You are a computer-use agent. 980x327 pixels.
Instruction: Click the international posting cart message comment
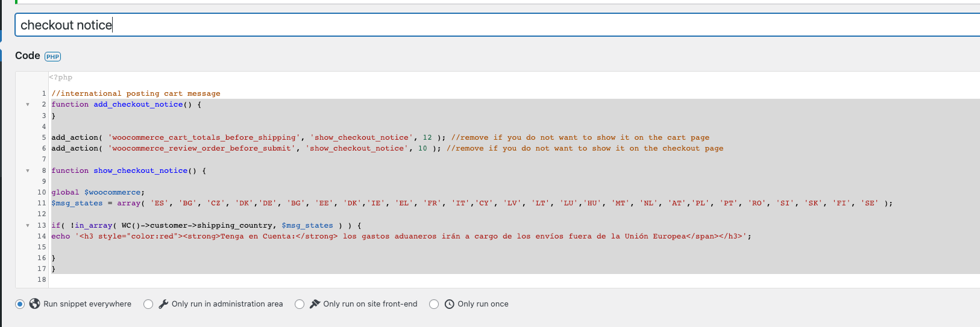(x=136, y=93)
